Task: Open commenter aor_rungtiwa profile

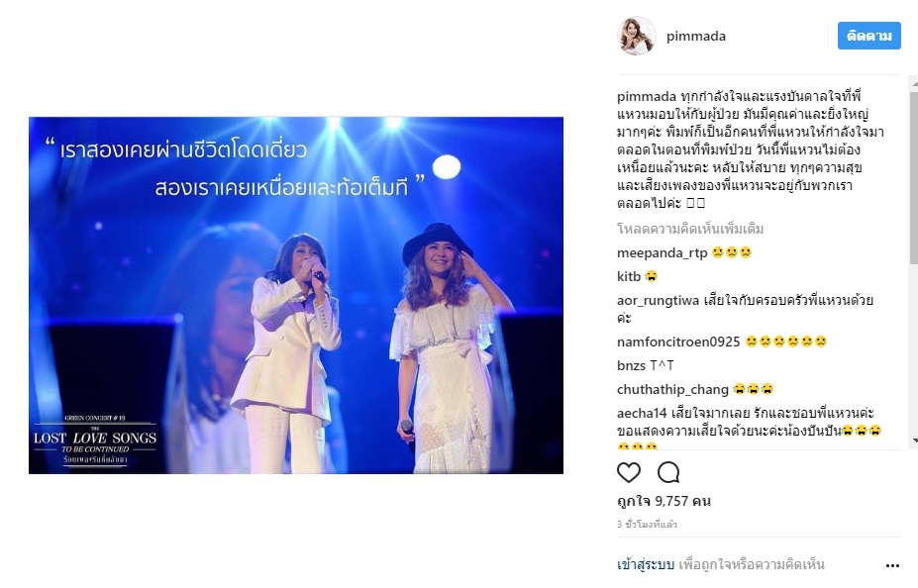Action: click(659, 300)
